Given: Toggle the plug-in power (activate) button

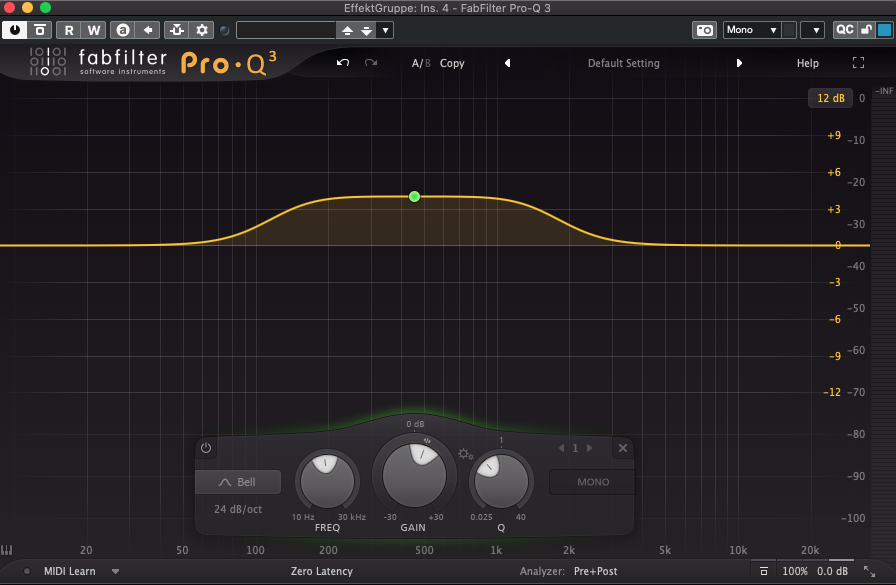Looking at the screenshot, I should 14,30.
